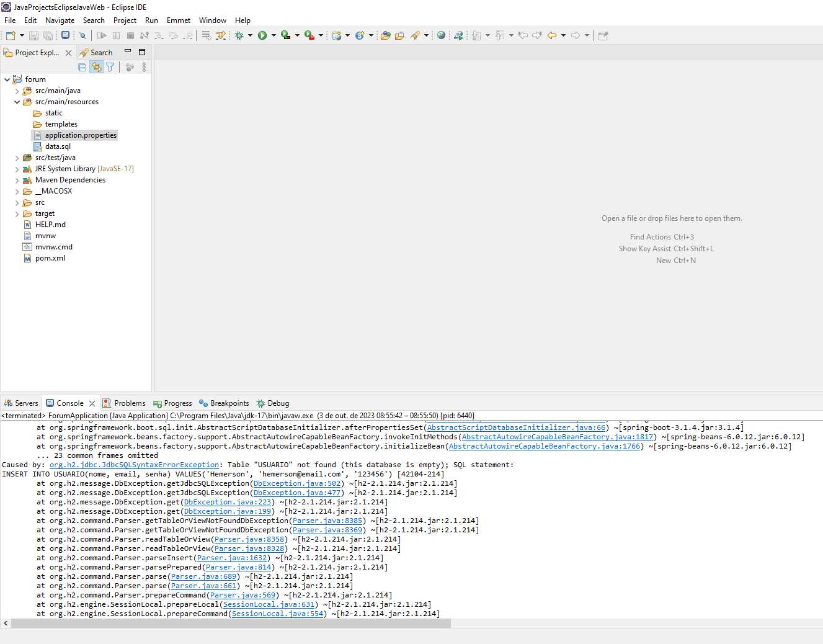823x644 pixels.
Task: Click the green bug Debug icon
Action: pyautogui.click(x=239, y=35)
